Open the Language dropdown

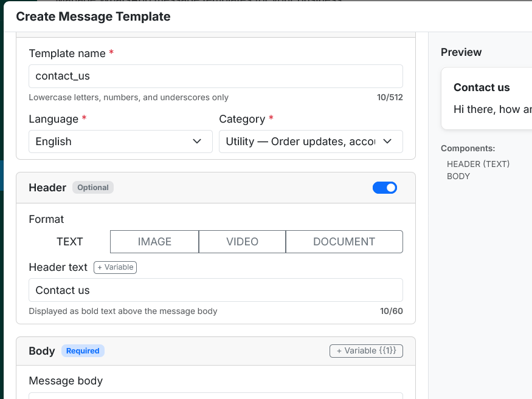[120, 141]
